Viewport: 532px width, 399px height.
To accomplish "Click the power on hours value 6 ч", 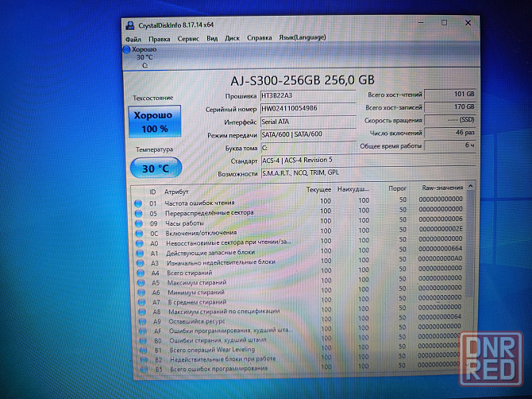I will [450, 145].
